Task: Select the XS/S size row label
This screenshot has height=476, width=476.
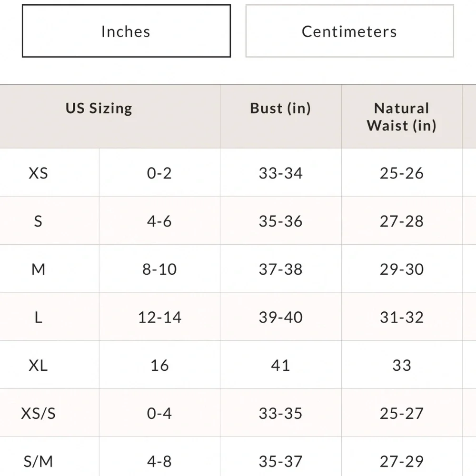Action: [x=39, y=413]
